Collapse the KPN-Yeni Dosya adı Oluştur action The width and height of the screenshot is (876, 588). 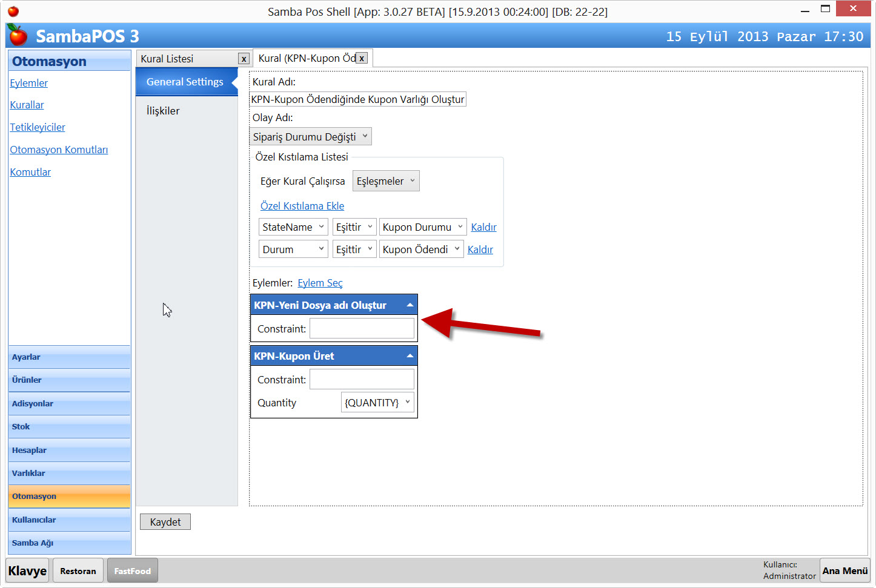pos(410,305)
